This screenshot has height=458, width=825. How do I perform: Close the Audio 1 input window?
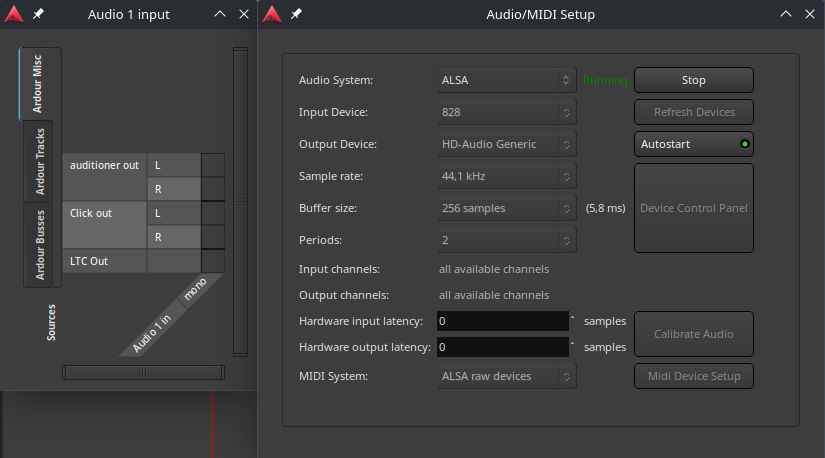click(x=244, y=14)
